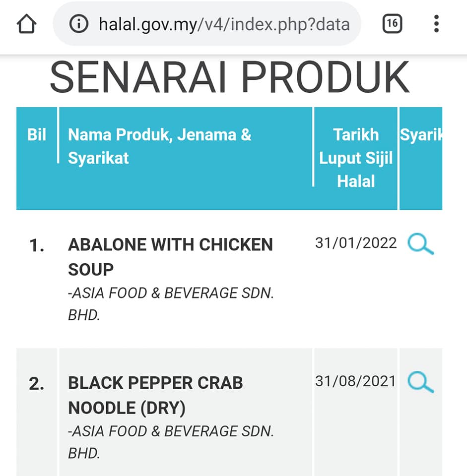467x476 pixels.
Task: Select the partially visible Syarikat column header
Action: (421, 134)
